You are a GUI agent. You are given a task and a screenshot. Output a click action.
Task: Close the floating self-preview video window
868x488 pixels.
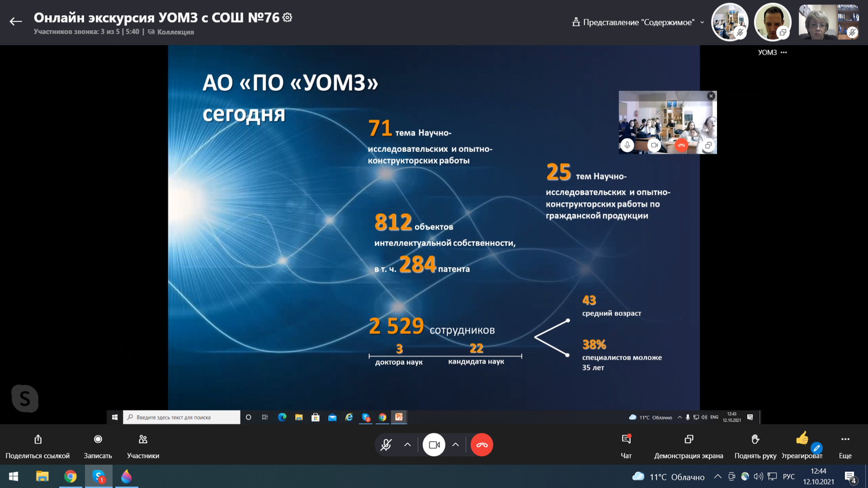coord(711,96)
